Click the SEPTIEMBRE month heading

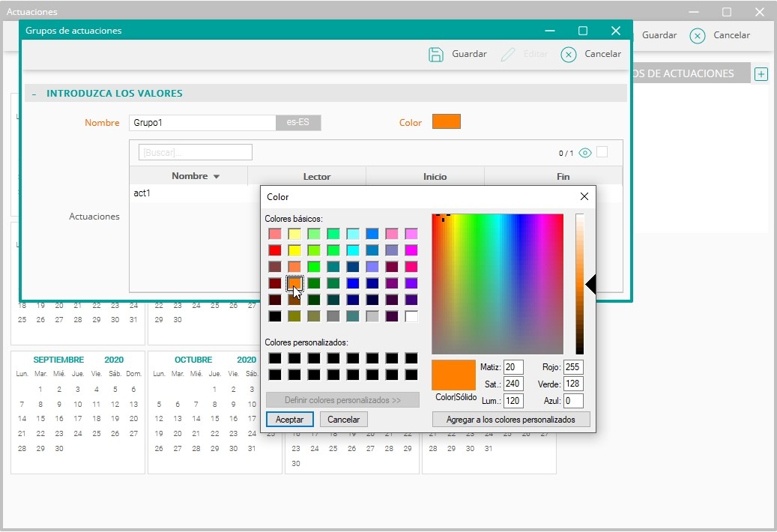click(58, 360)
